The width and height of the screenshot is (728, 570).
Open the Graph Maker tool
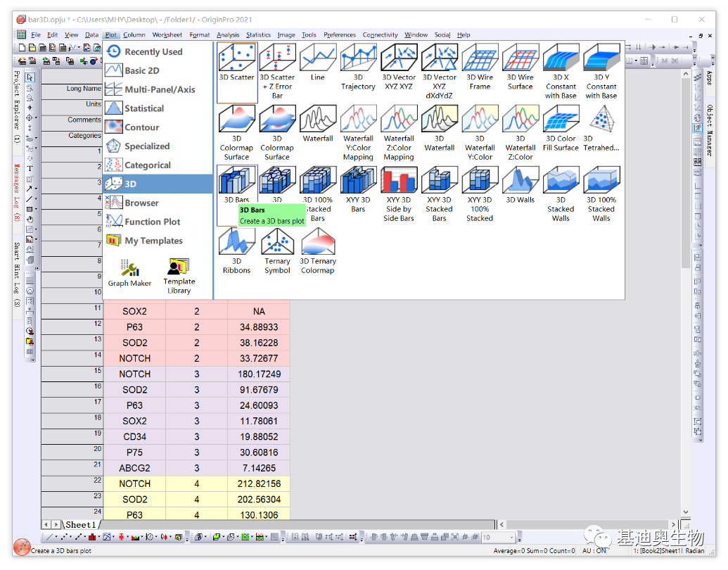(x=129, y=272)
